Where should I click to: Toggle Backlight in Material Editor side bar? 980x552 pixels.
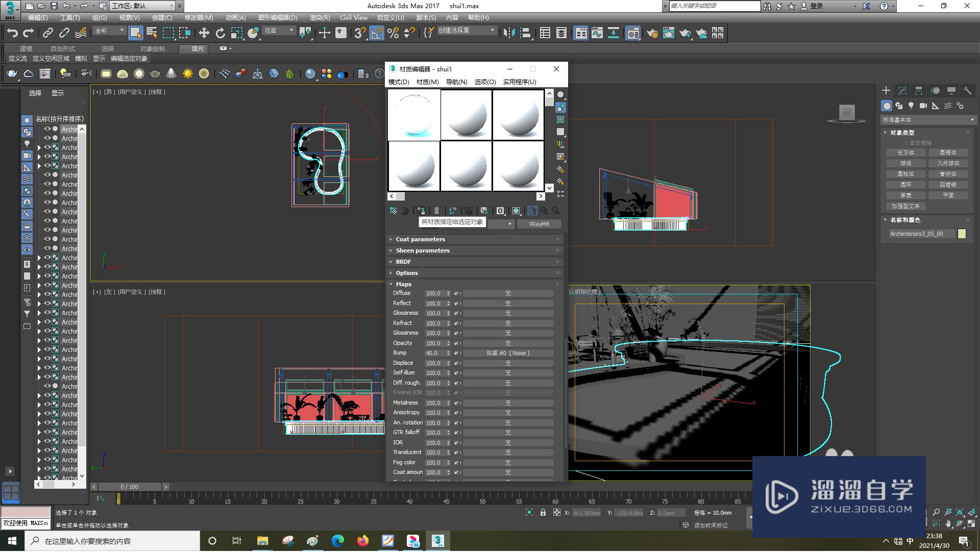pos(560,107)
